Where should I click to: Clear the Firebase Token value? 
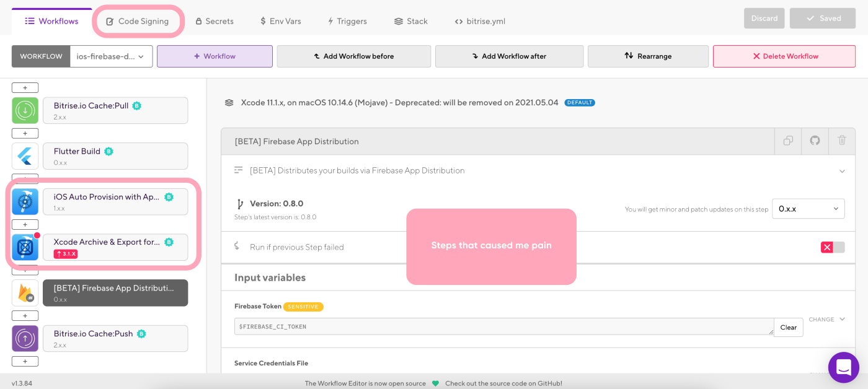tap(788, 327)
